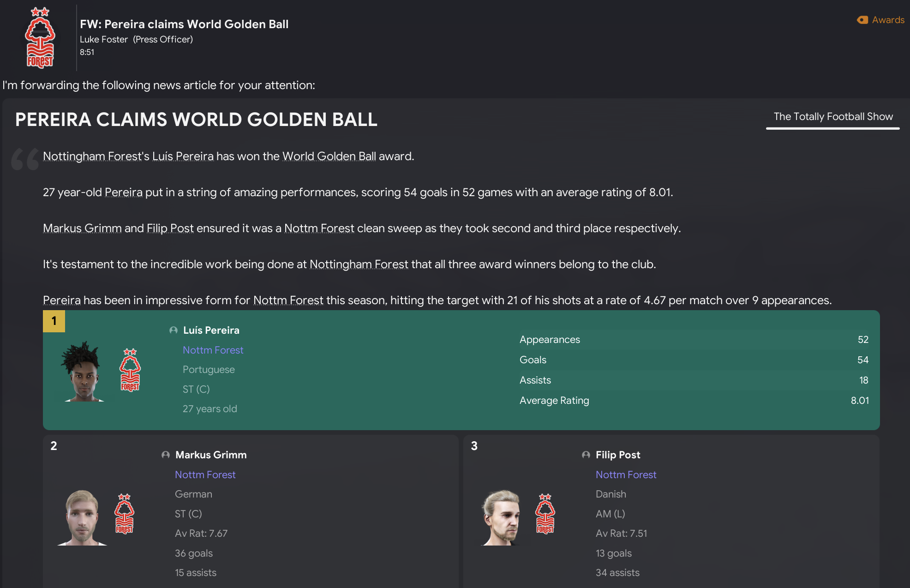Open The Totally Football Show tab

(x=833, y=117)
